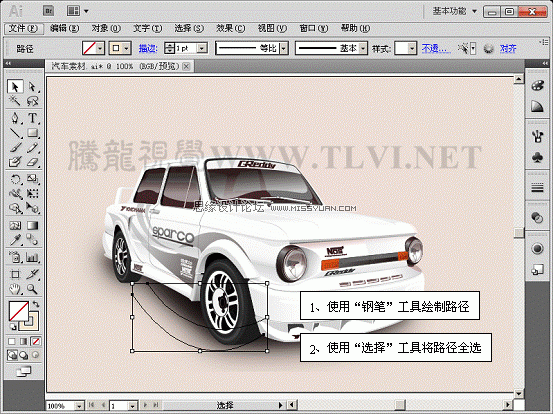Screen dimensions: 553x414
Task: Pick the Column Graph tool
Action: [x=32, y=257]
